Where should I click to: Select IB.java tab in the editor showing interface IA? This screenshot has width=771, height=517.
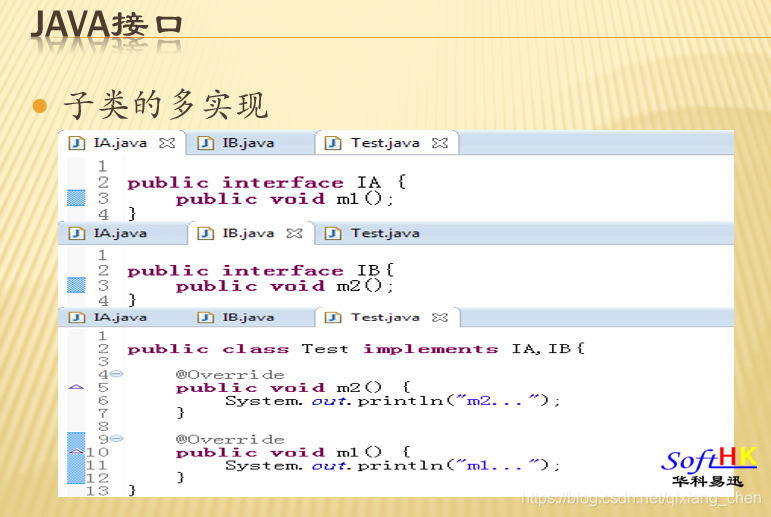tap(250, 143)
